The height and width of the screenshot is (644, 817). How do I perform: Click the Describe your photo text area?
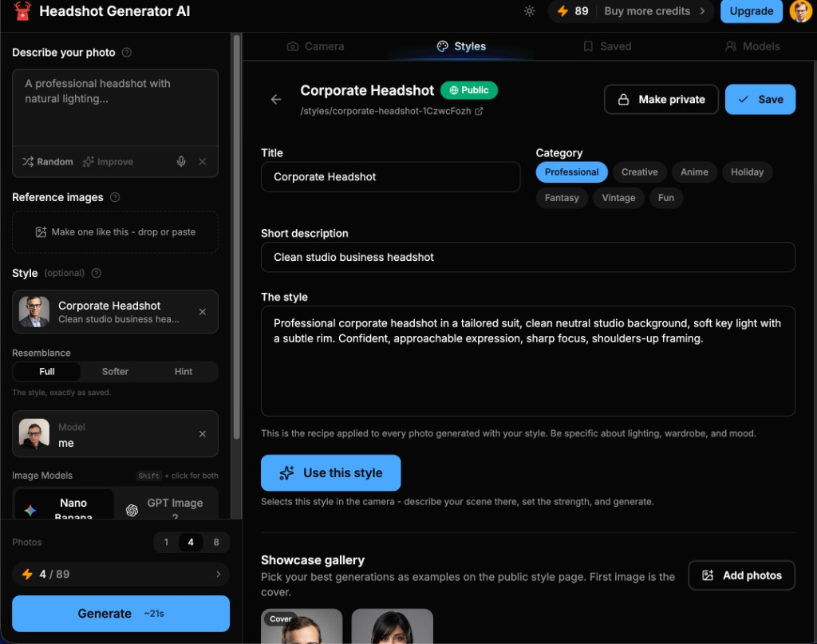point(115,107)
